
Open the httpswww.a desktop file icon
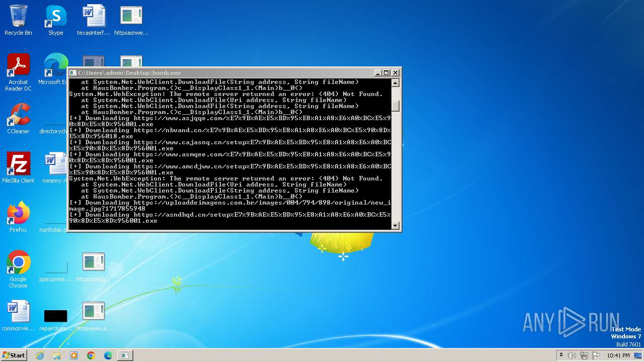93,316
